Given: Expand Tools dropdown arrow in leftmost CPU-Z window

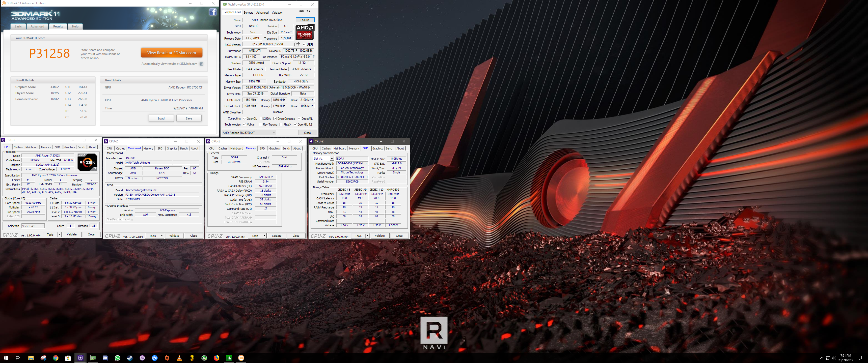Looking at the screenshot, I should (59, 234).
